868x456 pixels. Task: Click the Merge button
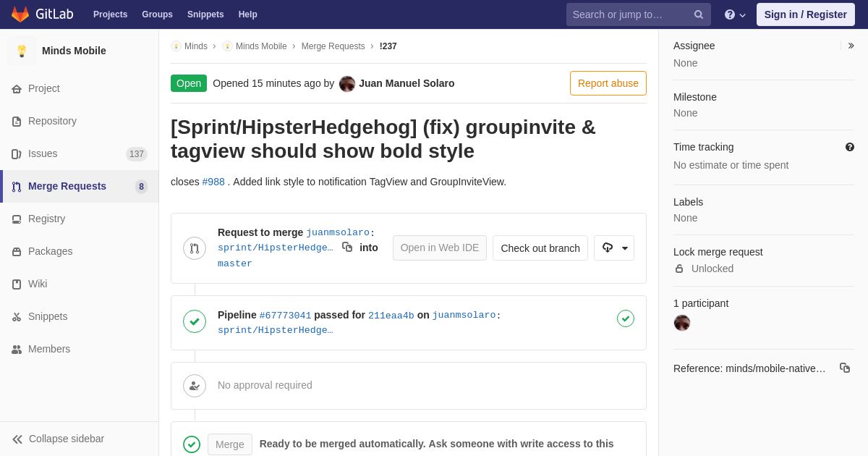pos(230,444)
